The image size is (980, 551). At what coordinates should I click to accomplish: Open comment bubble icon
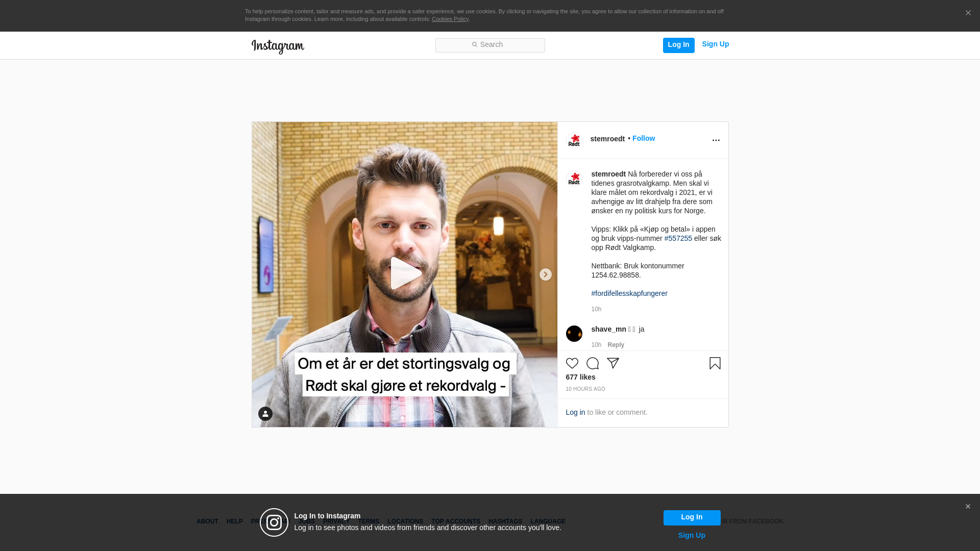[593, 363]
